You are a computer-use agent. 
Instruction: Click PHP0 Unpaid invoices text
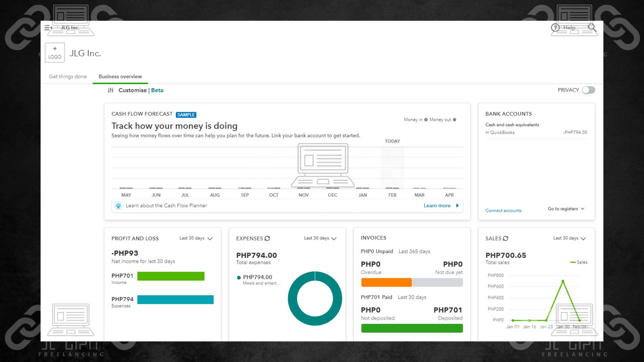[x=377, y=251]
